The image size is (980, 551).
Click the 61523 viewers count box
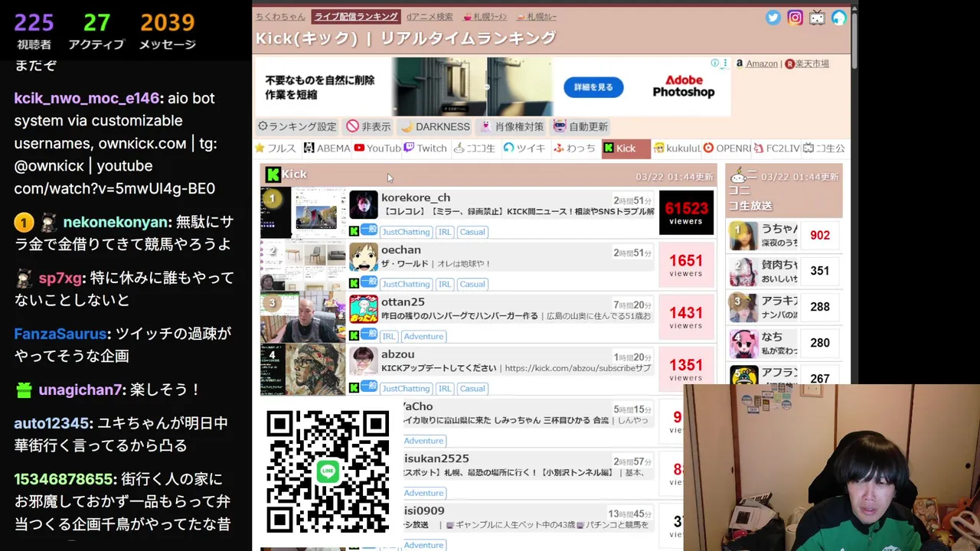(x=686, y=213)
